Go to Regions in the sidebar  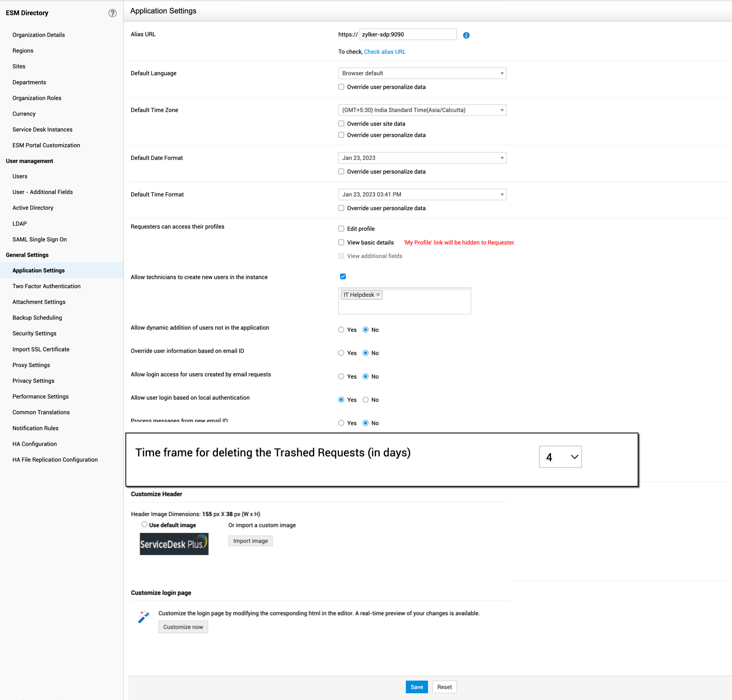tap(23, 51)
